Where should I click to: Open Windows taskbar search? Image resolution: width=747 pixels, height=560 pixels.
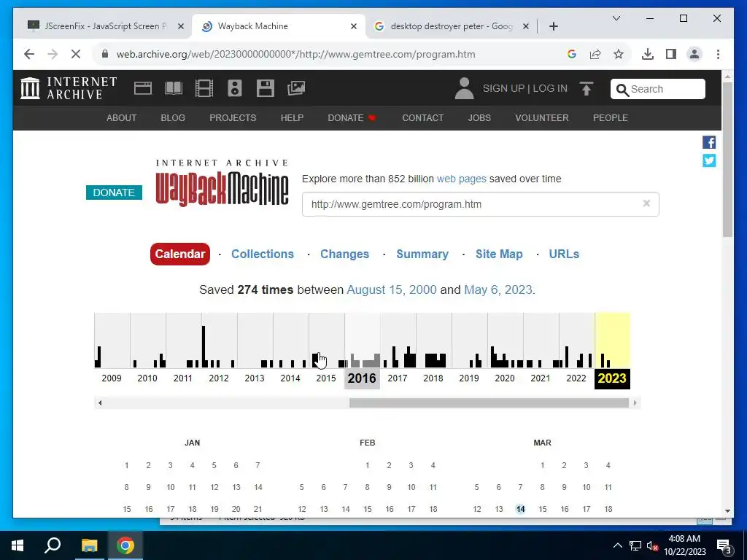[53, 545]
